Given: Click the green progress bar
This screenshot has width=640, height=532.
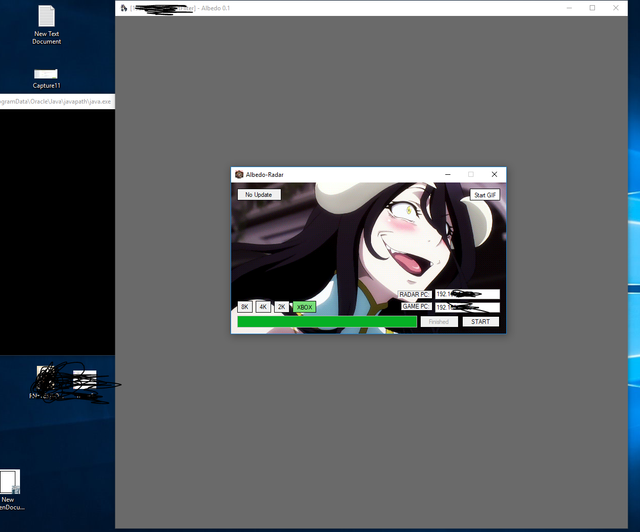Looking at the screenshot, I should pyautogui.click(x=326, y=322).
